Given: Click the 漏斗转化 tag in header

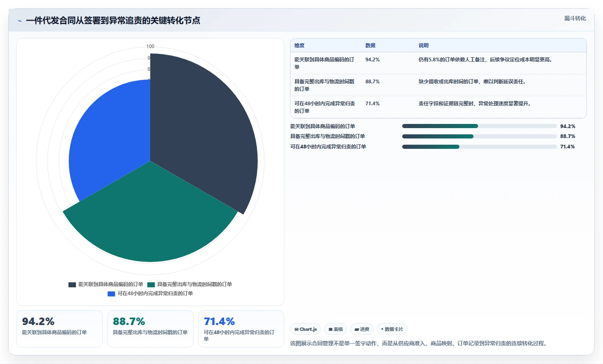Looking at the screenshot, I should coord(575,18).
